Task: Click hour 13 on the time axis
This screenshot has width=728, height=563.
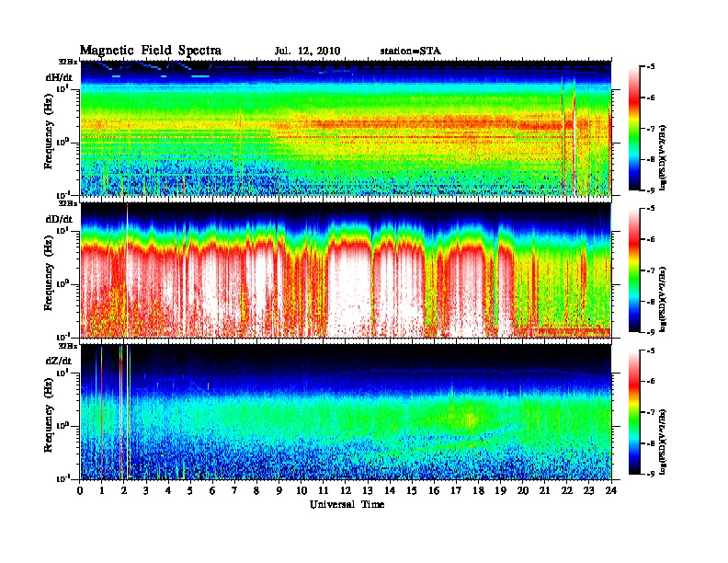Action: 368,490
